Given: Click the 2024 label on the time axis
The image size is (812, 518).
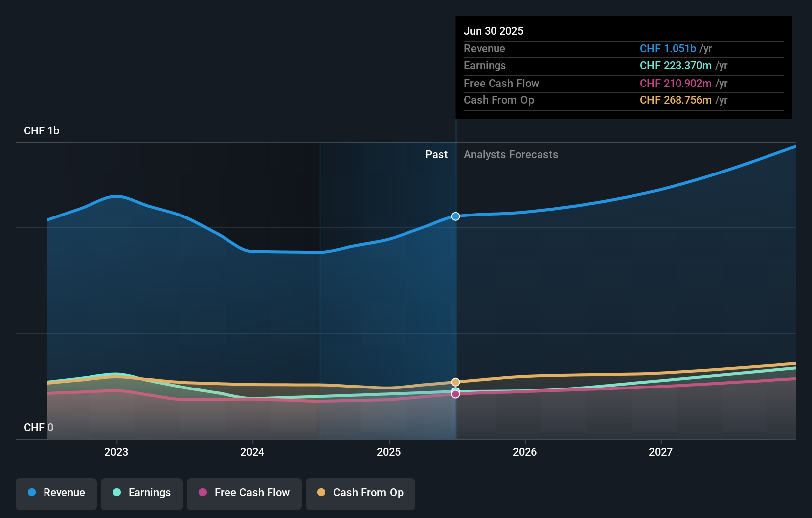Looking at the screenshot, I should click(252, 452).
